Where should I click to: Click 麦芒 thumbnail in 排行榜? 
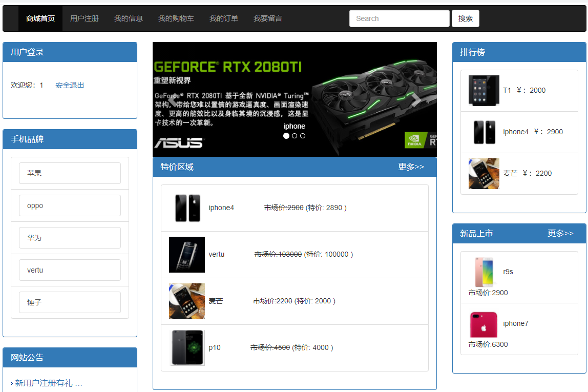point(484,174)
